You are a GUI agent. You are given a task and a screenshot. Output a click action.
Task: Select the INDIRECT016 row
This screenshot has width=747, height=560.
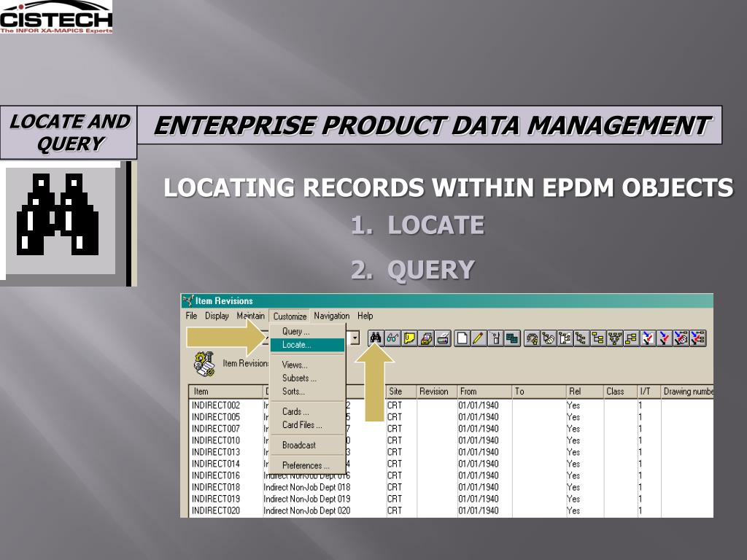click(451, 475)
